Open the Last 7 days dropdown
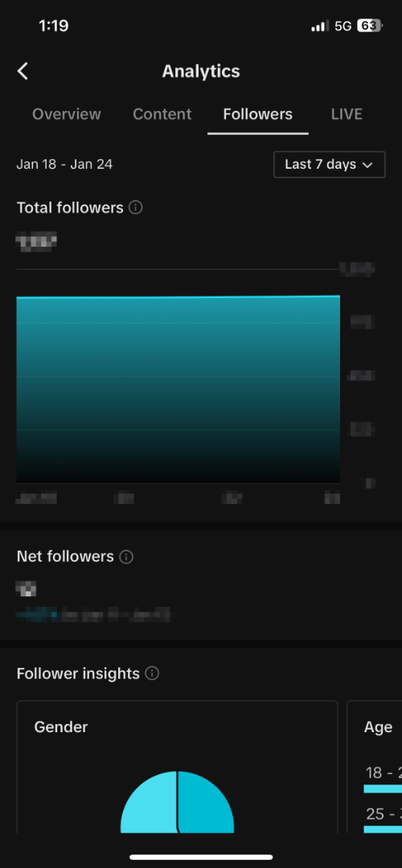402x868 pixels. coord(330,165)
